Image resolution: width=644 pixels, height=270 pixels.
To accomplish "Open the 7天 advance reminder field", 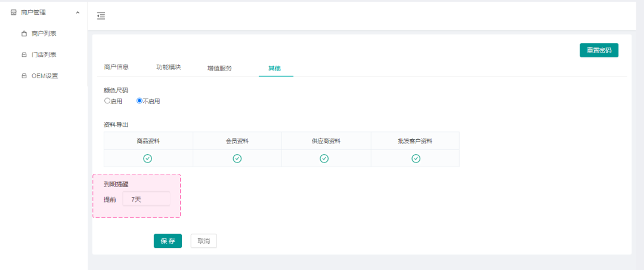I will [146, 200].
